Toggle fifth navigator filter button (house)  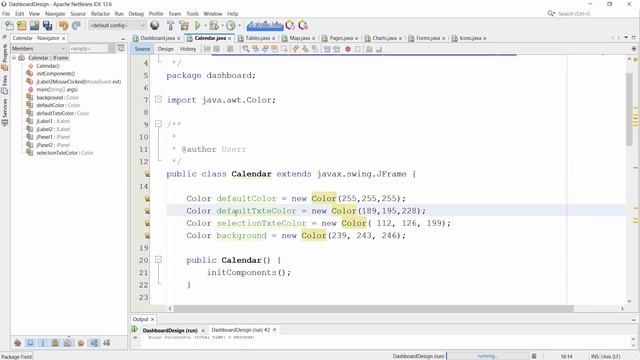(x=68, y=343)
